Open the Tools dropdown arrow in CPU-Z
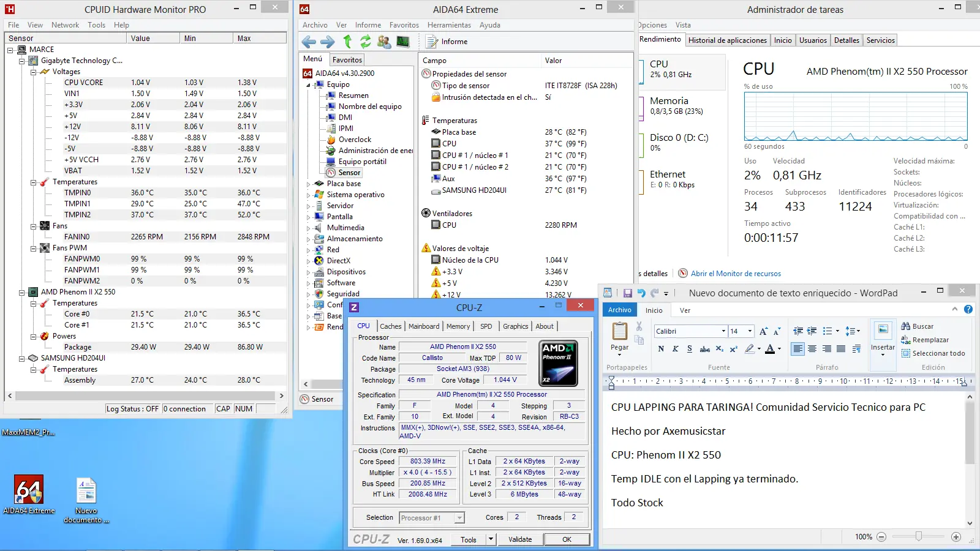This screenshot has height=551, width=980. point(491,539)
